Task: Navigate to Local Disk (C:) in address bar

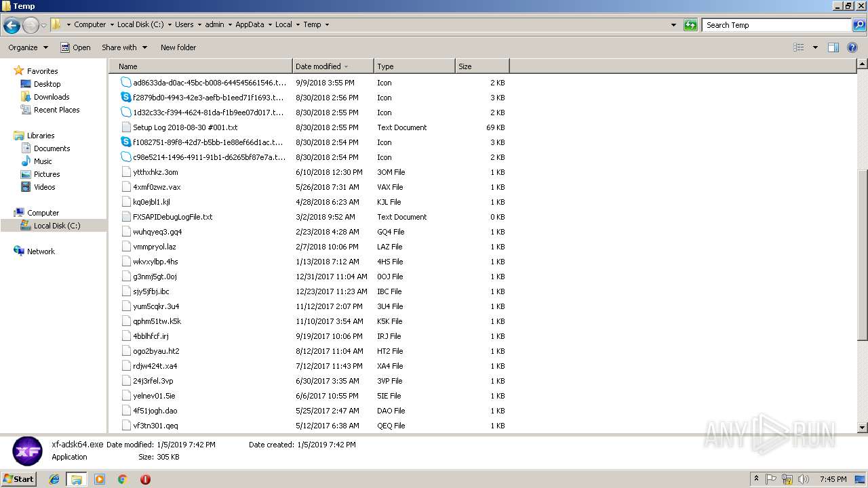Action: (x=140, y=24)
